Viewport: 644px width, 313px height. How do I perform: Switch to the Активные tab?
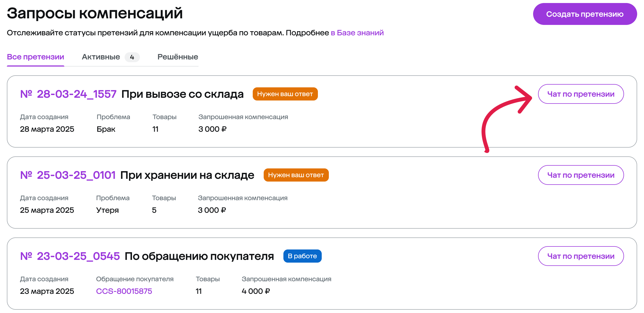point(101,57)
